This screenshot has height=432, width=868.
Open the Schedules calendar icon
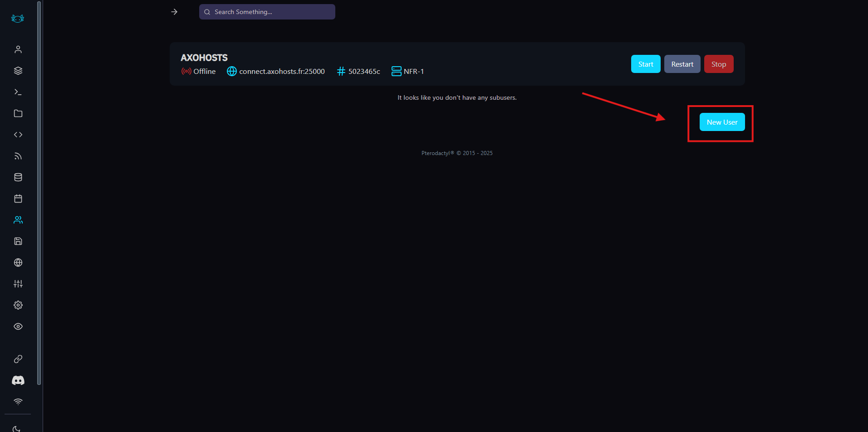click(x=18, y=199)
